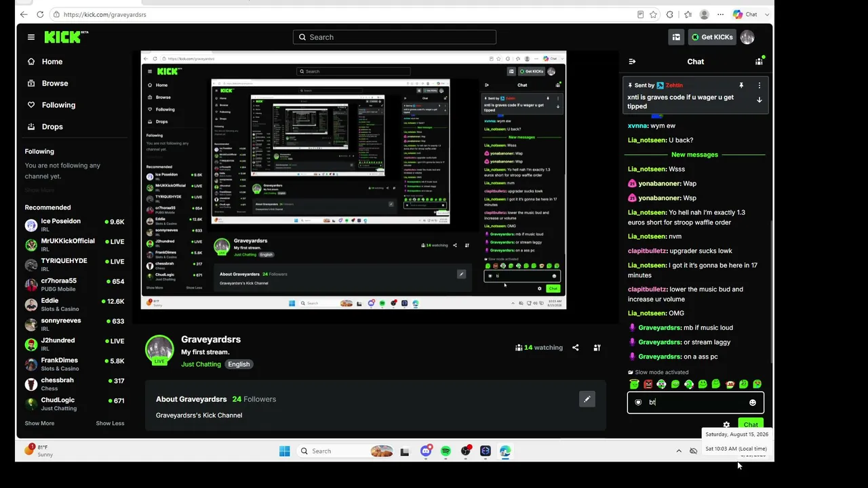
Task: Insert the angry red emote
Action: (648, 384)
